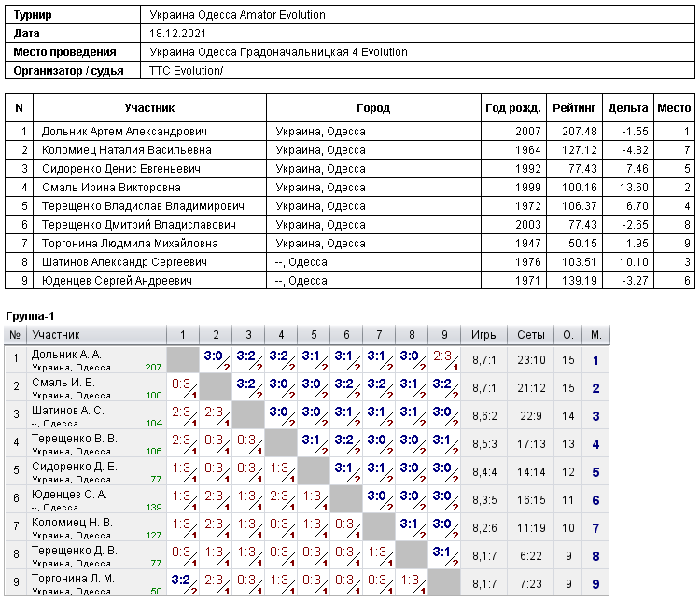Screen dimensions: 700x601
Task: Click the date 18.12.2021 cell
Action: point(177,34)
